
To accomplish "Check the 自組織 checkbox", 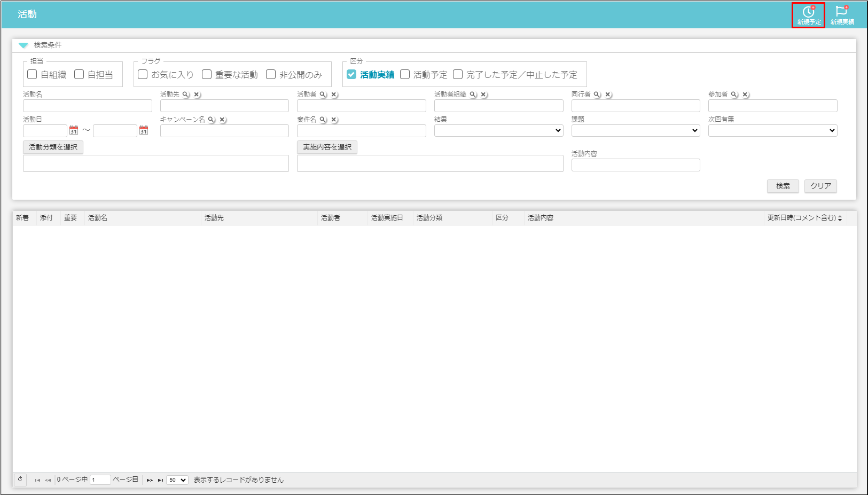I will (32, 74).
